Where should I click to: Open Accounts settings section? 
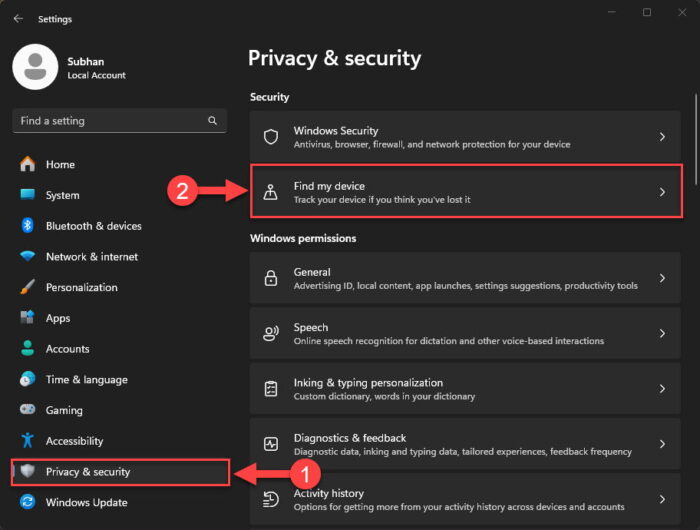coord(67,349)
